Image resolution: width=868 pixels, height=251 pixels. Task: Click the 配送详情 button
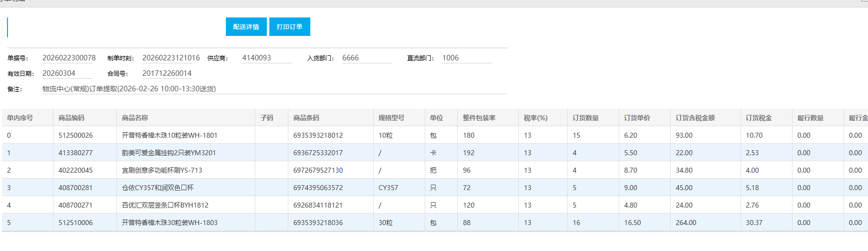click(246, 27)
